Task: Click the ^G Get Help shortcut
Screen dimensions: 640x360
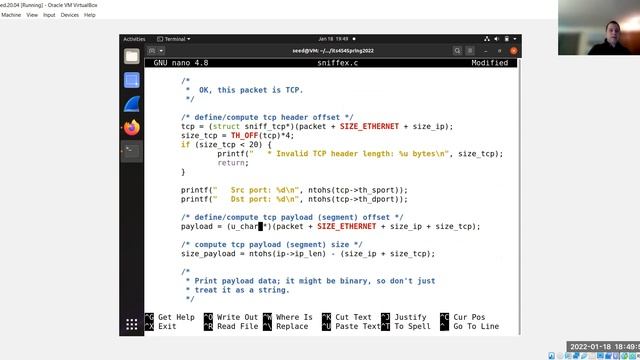Action: pyautogui.click(x=170, y=317)
